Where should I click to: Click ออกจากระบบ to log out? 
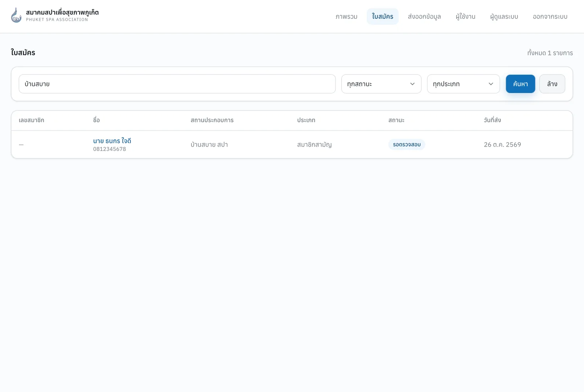550,16
